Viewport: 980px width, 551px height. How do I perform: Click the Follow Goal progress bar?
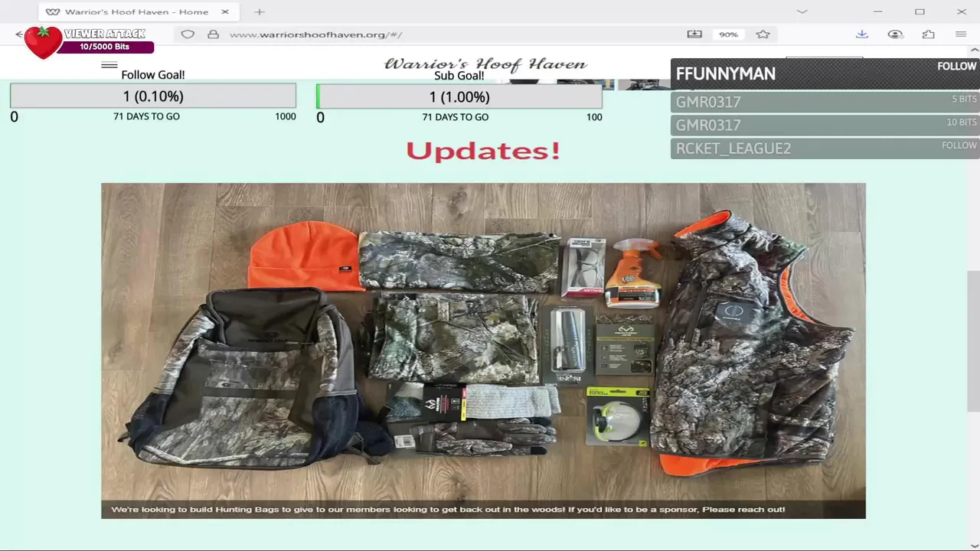(153, 96)
